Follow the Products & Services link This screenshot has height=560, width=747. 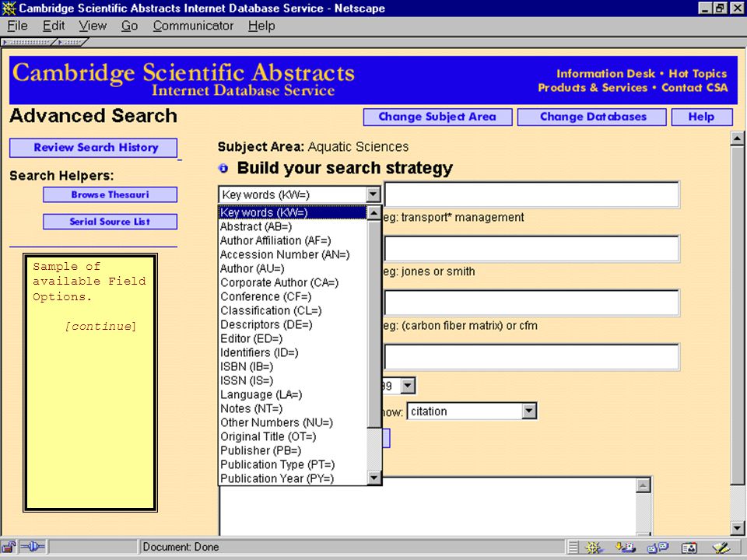click(593, 88)
